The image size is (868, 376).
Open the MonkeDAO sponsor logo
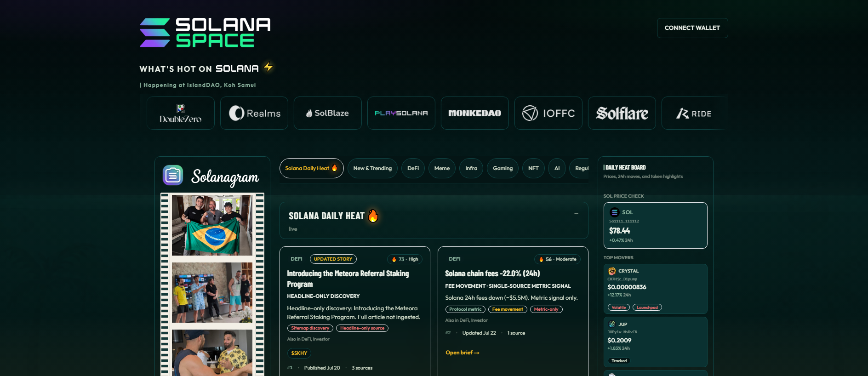(x=475, y=113)
